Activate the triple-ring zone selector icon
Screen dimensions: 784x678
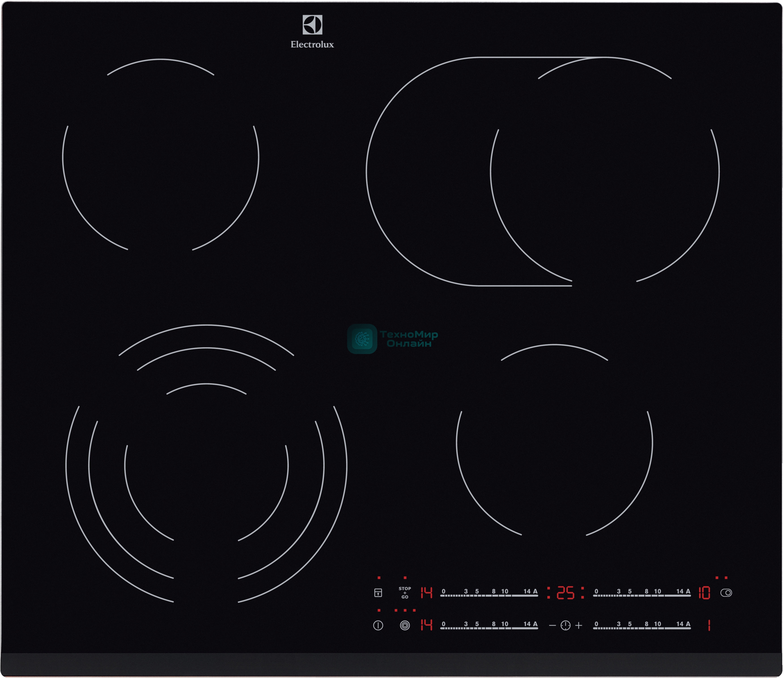(x=405, y=625)
